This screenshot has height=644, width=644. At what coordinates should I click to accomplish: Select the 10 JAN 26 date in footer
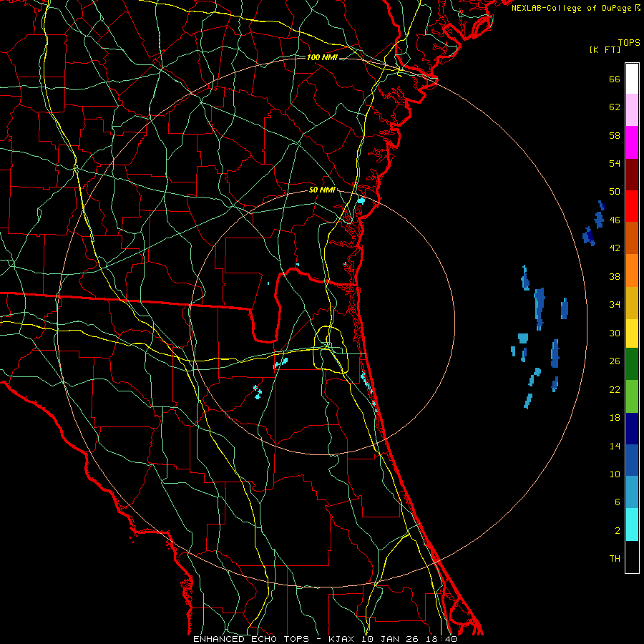coord(391,639)
